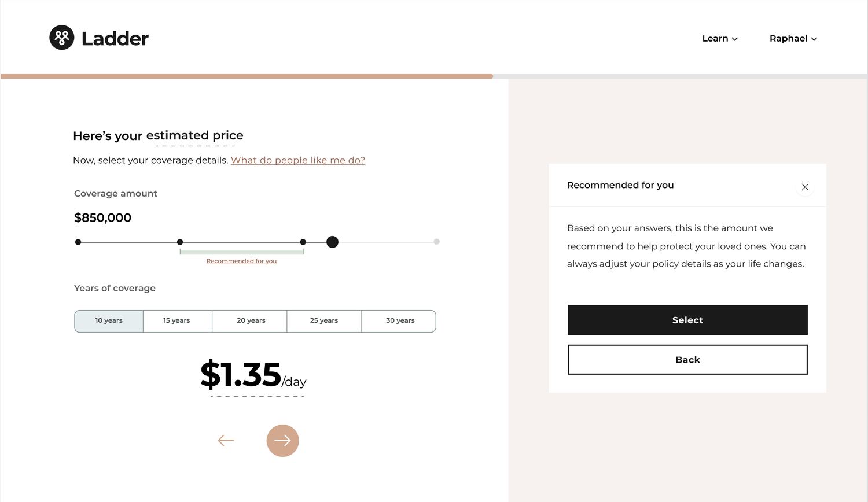Open the Raphael account dropdown
The image size is (868, 502).
tap(793, 39)
